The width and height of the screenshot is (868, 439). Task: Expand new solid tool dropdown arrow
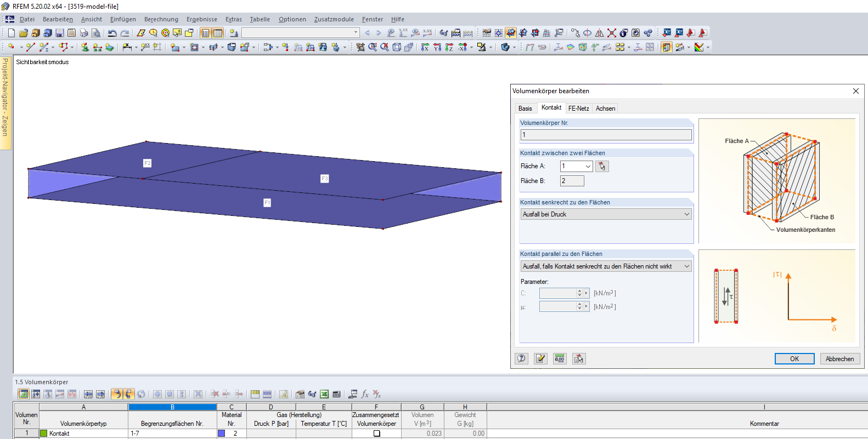pos(253,47)
